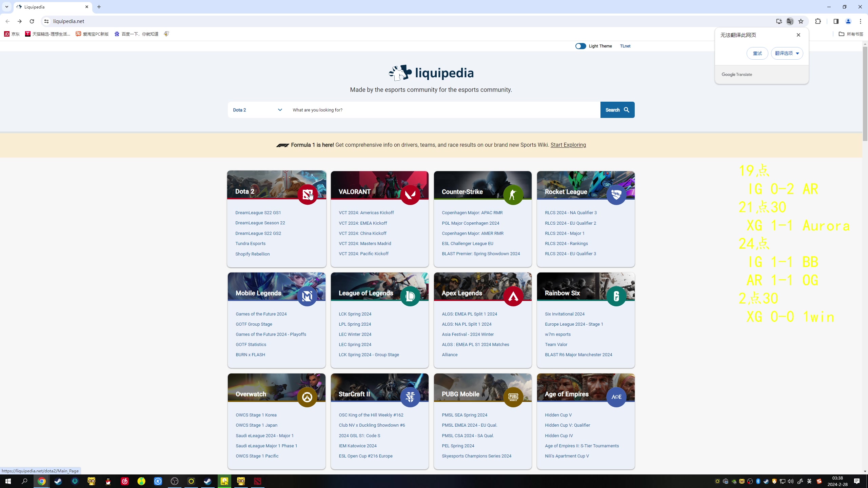The width and height of the screenshot is (868, 488).
Task: Open the VCT 2024: Masters Madrid link
Action: [x=365, y=244]
